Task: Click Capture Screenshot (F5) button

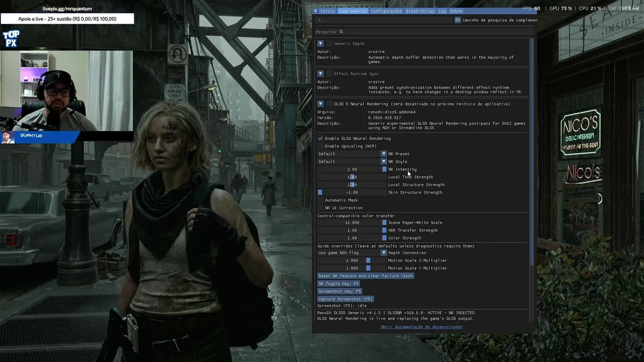Action: pos(346,299)
